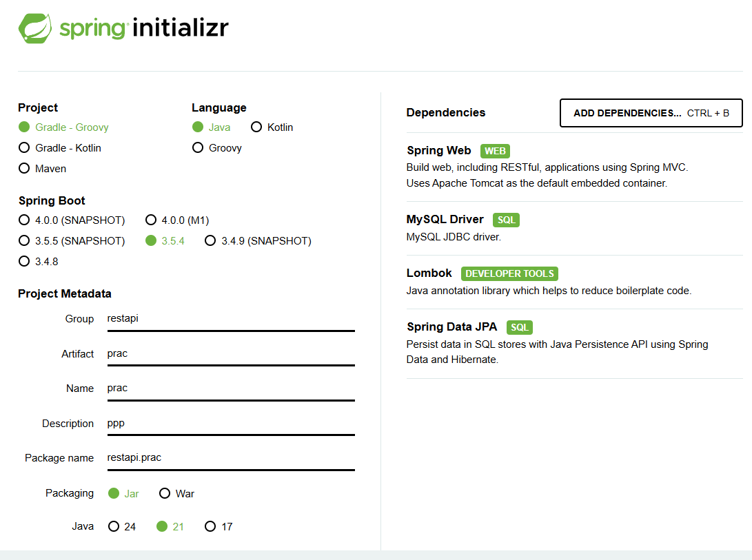Click the Artifact input field

tap(231, 354)
